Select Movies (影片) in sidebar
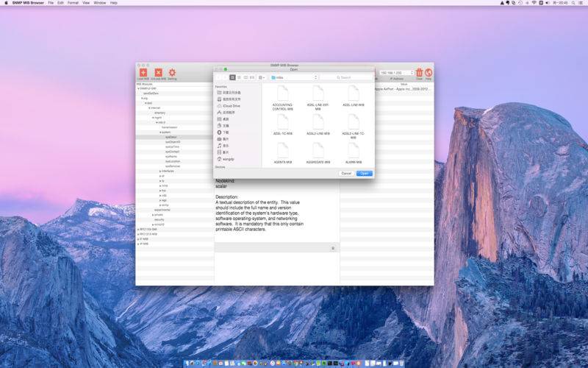Viewport: 588px width, 368px height. point(223,152)
